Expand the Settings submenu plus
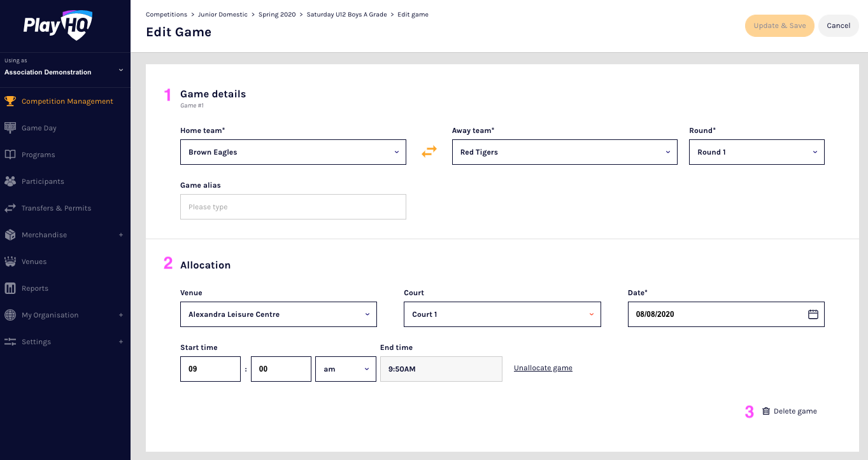 [121, 342]
